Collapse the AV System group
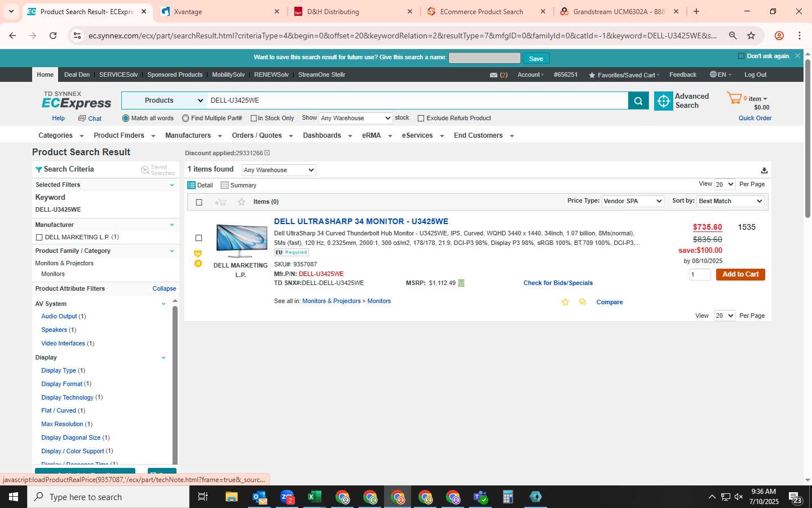This screenshot has height=508, width=812. [x=164, y=304]
